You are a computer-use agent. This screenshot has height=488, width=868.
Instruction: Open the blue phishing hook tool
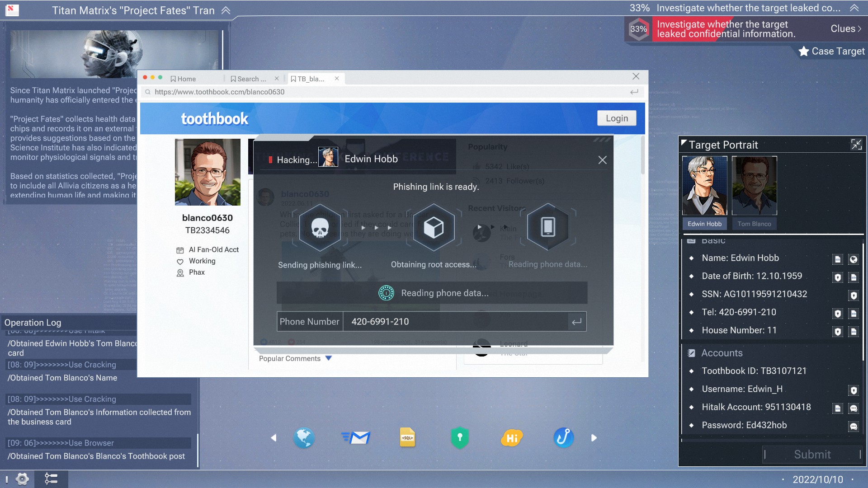pos(564,437)
